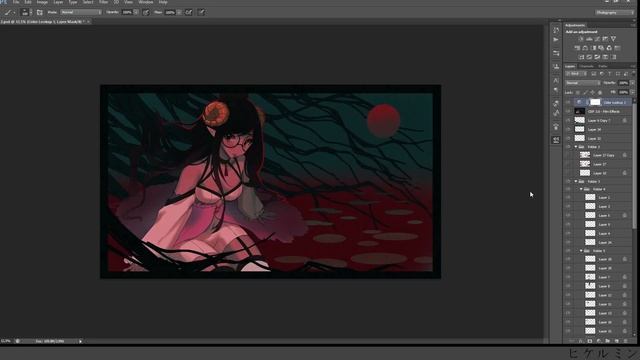This screenshot has width=640, height=360.
Task: Select Layer 24 in layers list
Action: (x=599, y=243)
